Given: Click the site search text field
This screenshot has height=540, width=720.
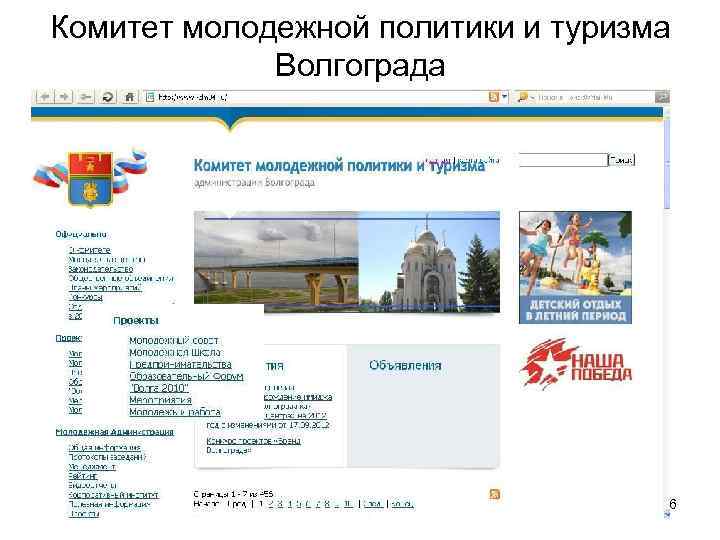Looking at the screenshot, I should 563,160.
